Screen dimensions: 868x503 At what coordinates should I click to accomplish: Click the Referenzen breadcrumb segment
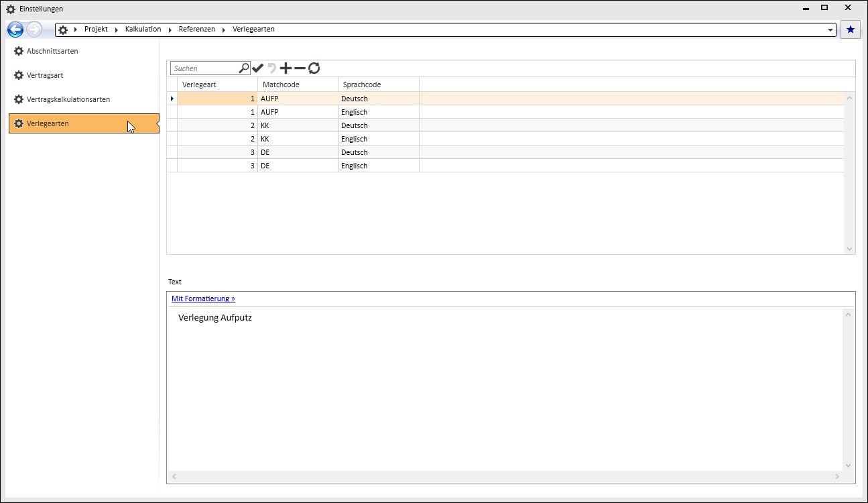coord(196,30)
